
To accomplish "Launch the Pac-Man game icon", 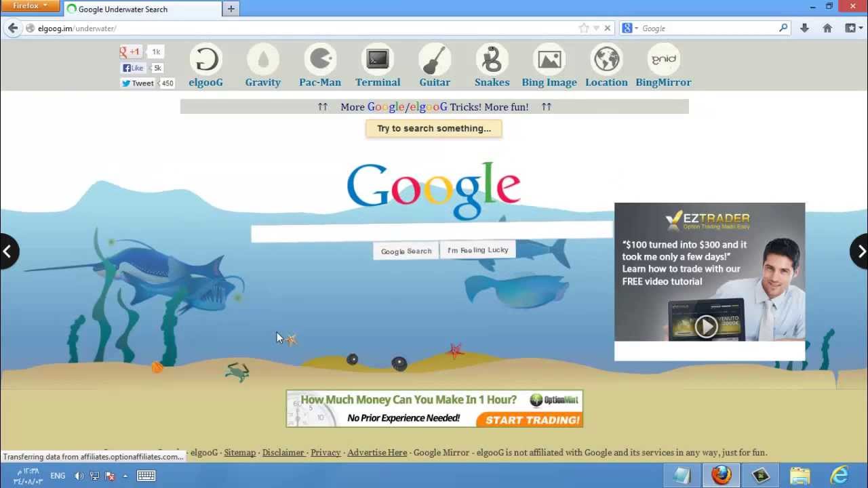I will pos(320,60).
